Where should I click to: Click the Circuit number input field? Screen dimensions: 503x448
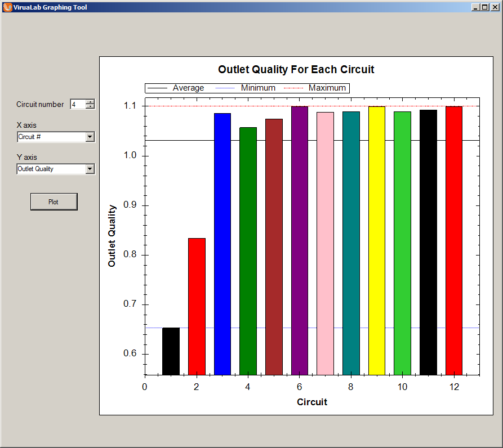point(77,104)
